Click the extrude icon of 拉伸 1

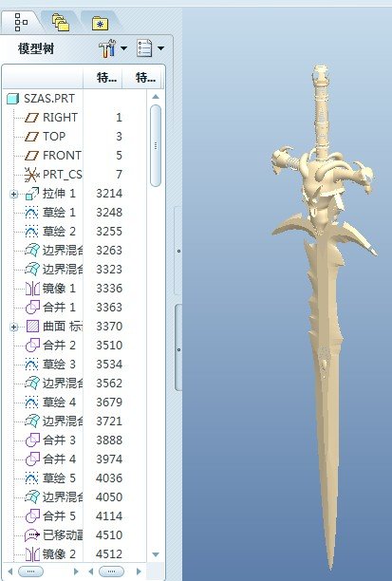pos(32,194)
